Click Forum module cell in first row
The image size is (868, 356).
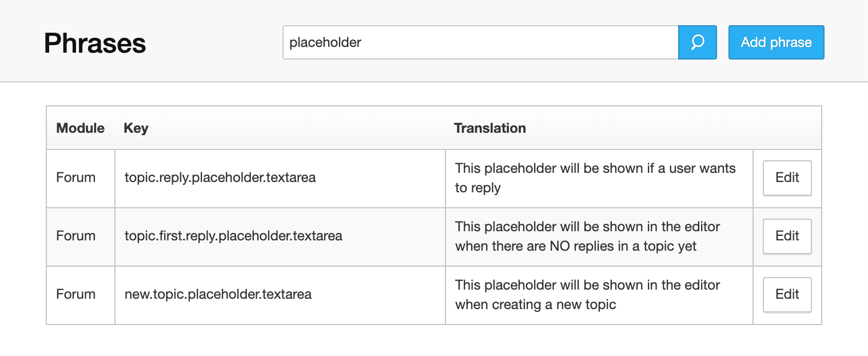[75, 177]
